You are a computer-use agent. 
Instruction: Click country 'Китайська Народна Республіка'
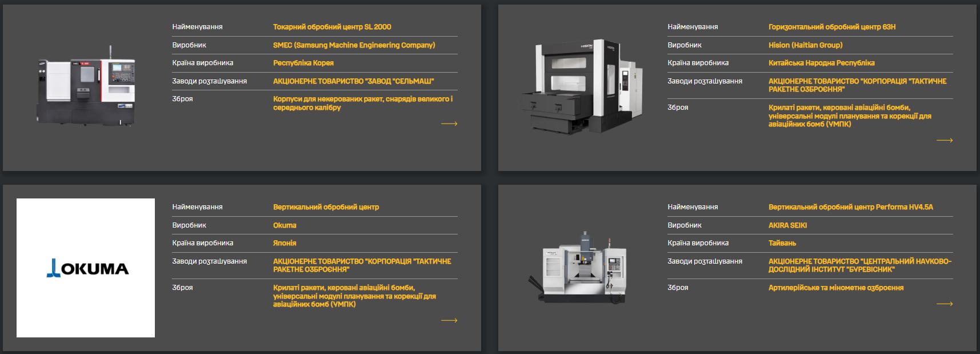pos(821,63)
